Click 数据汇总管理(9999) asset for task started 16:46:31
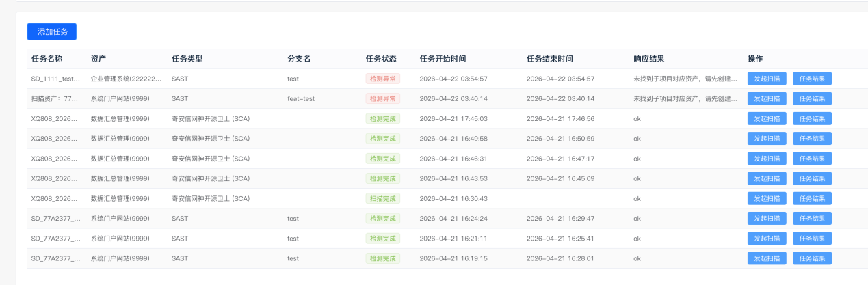 tap(120, 159)
